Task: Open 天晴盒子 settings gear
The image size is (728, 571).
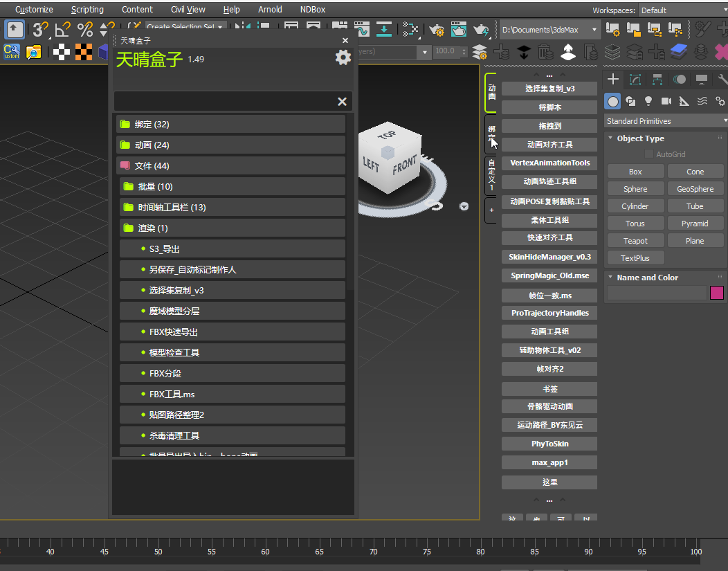Action: pos(343,57)
